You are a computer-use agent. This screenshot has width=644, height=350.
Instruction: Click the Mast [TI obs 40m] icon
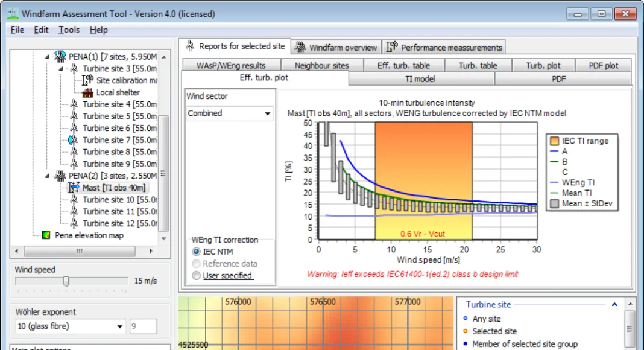coord(74,188)
